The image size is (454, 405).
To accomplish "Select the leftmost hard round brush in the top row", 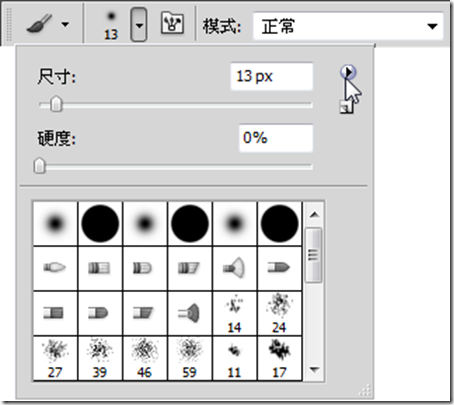I will pos(100,223).
